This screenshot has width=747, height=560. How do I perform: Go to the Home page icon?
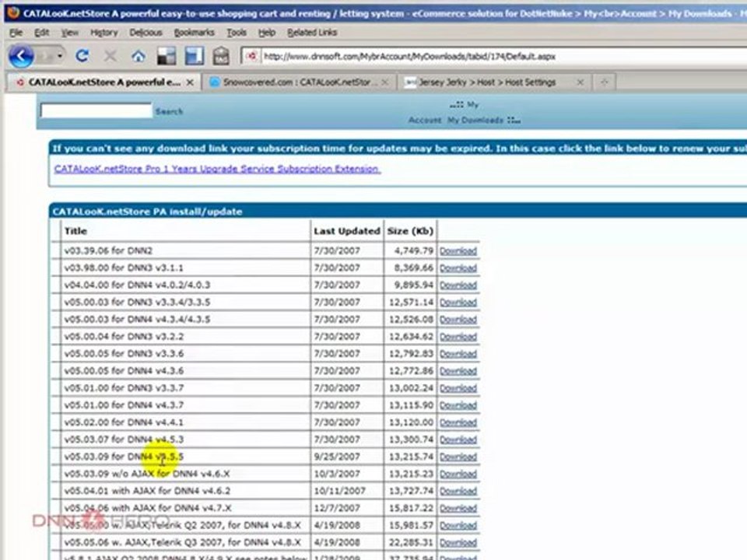(139, 56)
